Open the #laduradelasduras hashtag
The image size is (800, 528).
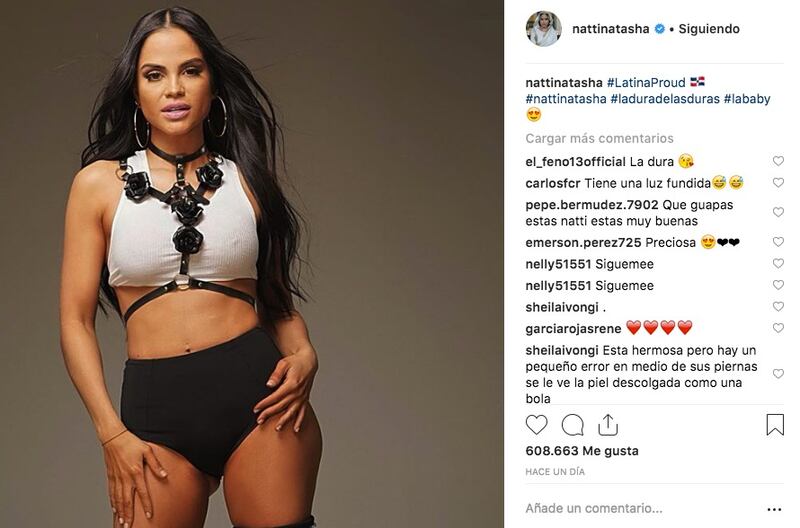(x=665, y=99)
